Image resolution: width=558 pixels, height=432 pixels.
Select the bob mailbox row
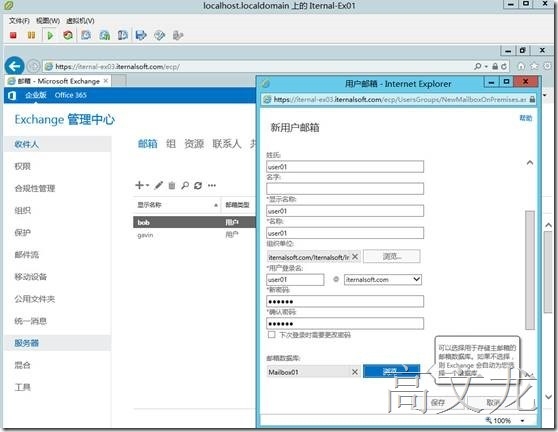pos(194,222)
